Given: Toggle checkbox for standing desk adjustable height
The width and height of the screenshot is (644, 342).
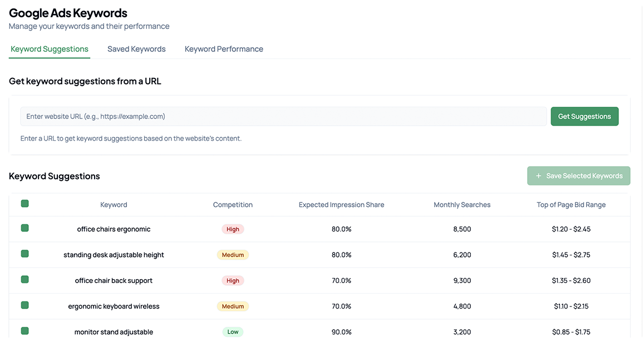Looking at the screenshot, I should tap(24, 254).
